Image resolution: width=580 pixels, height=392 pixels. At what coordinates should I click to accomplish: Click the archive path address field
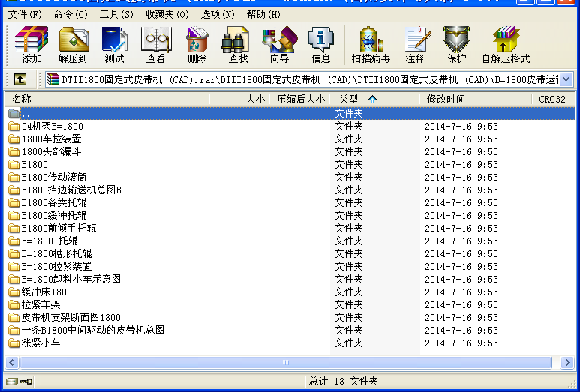pos(302,79)
